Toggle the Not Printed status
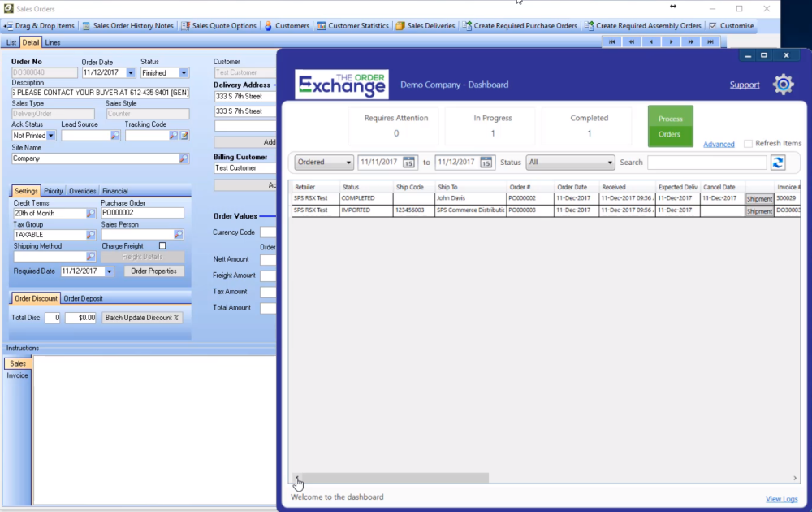The height and width of the screenshot is (512, 812). [x=33, y=135]
